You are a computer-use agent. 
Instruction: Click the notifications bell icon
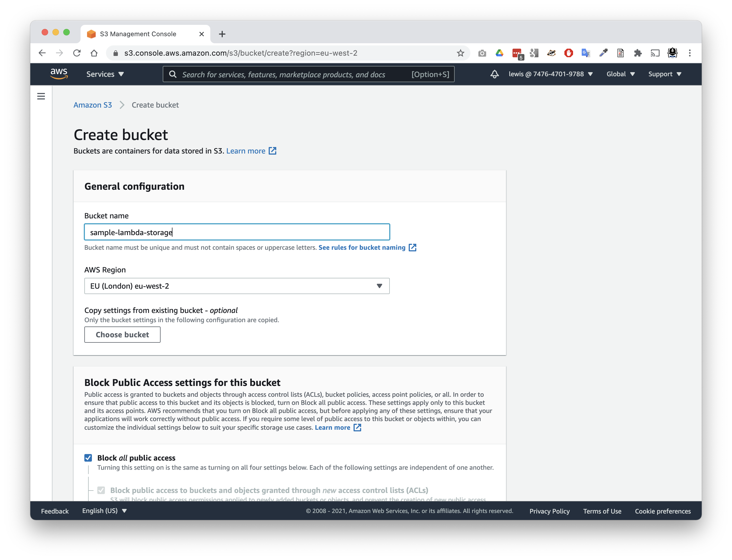(x=495, y=74)
